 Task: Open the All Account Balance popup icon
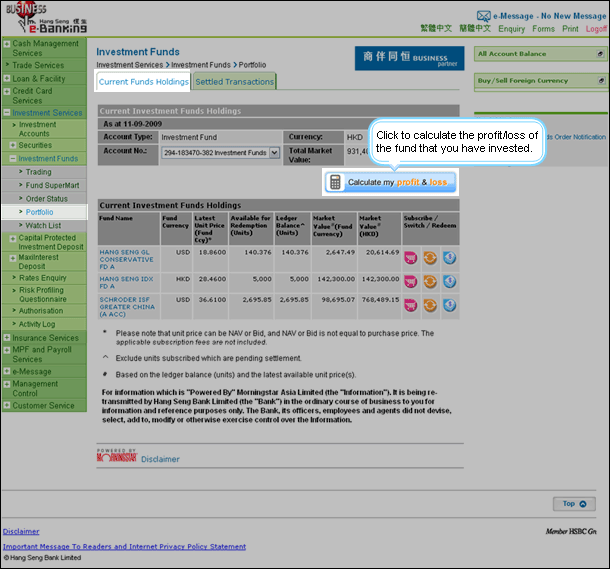[601, 54]
